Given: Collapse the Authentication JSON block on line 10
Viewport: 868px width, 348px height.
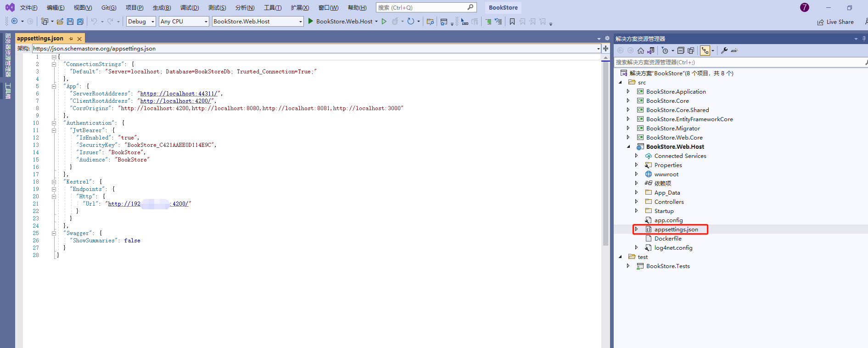Looking at the screenshot, I should pos(54,123).
